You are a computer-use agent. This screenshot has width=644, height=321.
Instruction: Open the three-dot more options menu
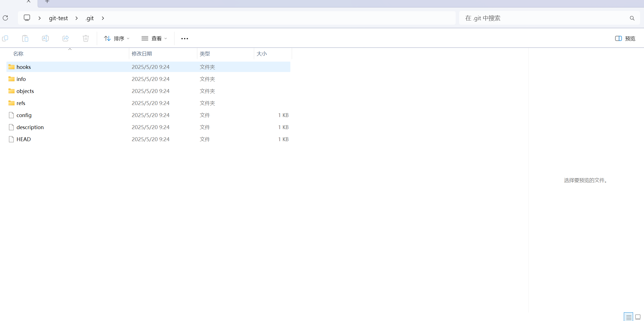184,39
